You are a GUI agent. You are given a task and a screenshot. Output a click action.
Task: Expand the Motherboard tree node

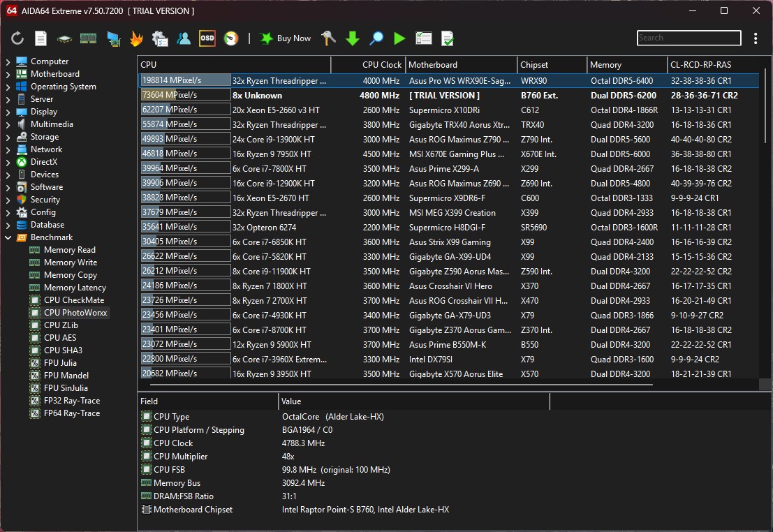pos(8,74)
